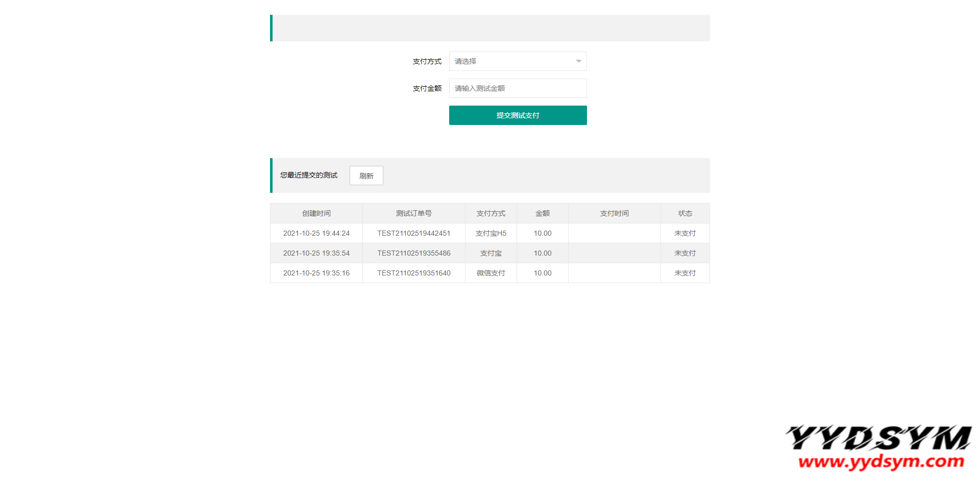Select order number TEST21102519355486
980x477 pixels.
(413, 253)
